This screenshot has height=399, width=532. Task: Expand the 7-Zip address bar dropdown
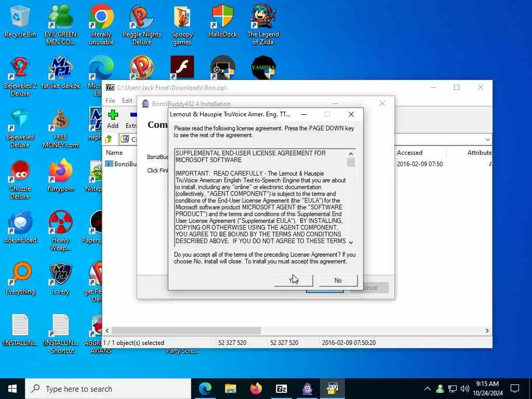[487, 139]
